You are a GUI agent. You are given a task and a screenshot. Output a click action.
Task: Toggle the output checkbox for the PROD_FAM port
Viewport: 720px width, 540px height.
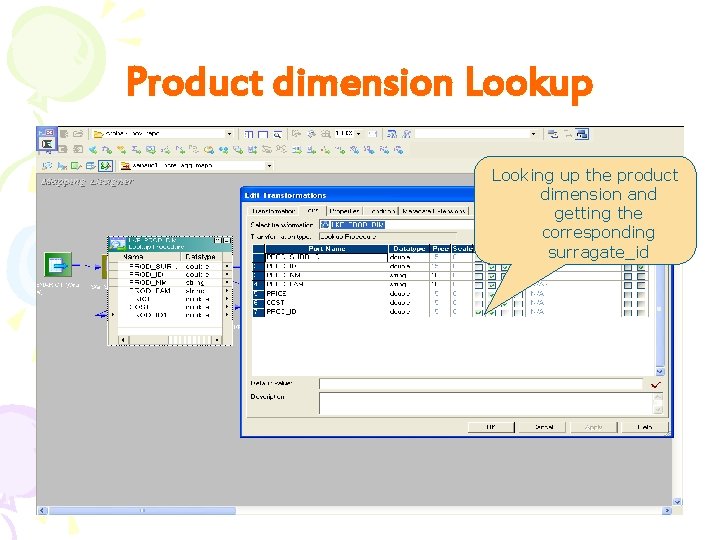click(x=492, y=285)
